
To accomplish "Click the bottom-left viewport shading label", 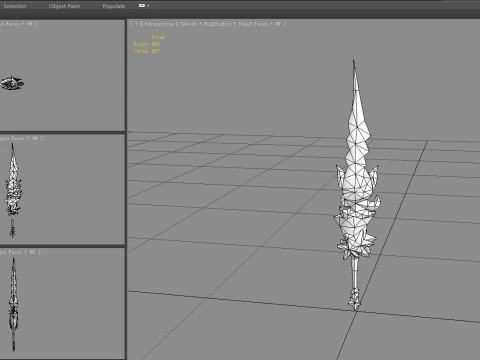I will (20, 252).
